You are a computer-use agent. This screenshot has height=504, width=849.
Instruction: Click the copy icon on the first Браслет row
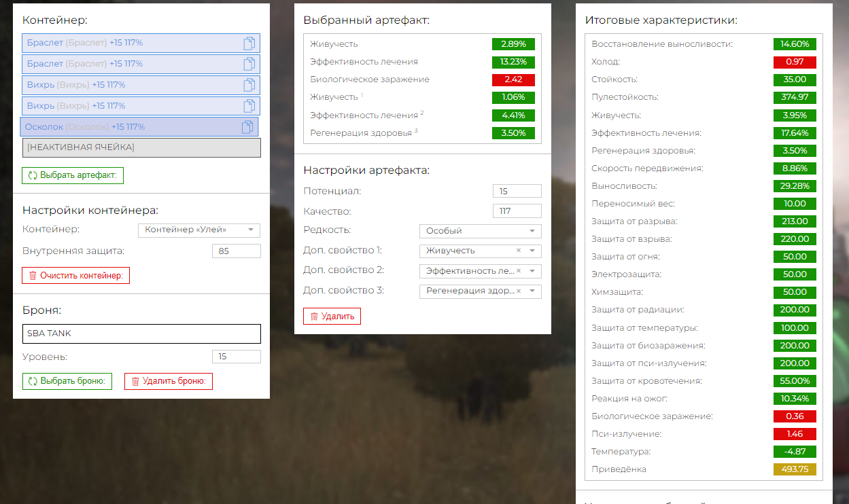point(249,43)
